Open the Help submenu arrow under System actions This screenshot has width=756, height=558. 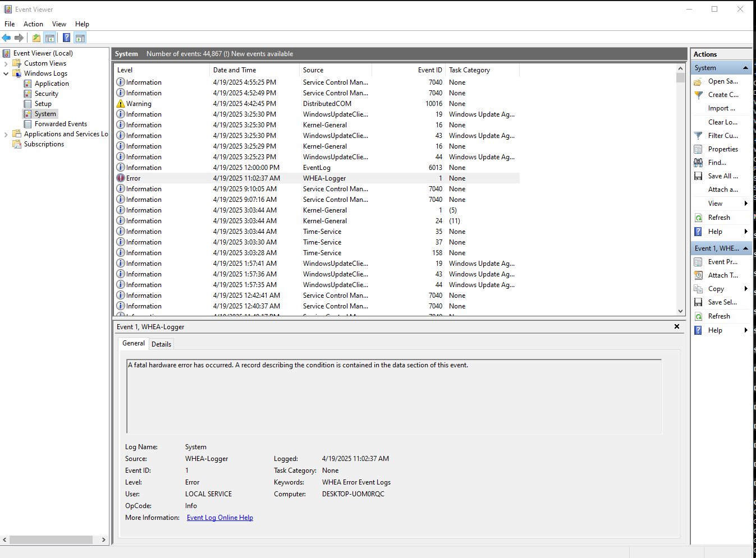(x=746, y=232)
